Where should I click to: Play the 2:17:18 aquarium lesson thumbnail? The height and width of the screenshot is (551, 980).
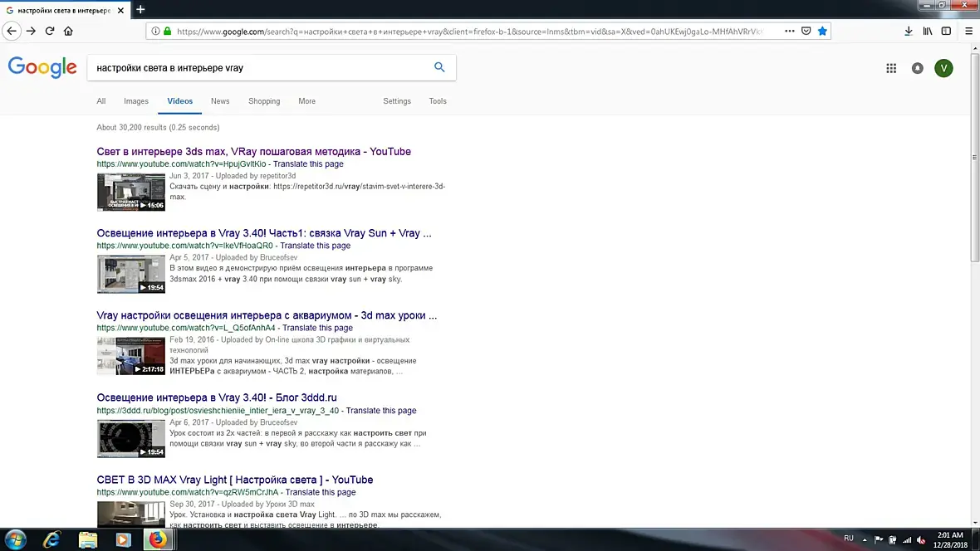(x=131, y=356)
